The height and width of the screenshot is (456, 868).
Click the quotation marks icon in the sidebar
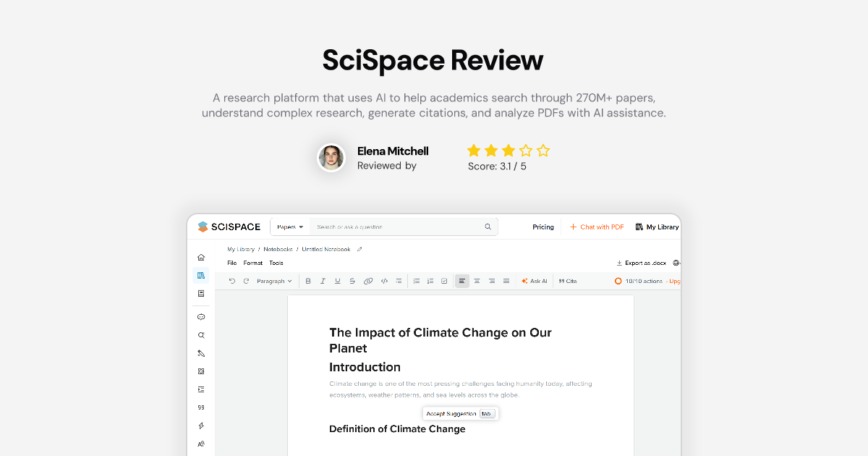click(201, 408)
